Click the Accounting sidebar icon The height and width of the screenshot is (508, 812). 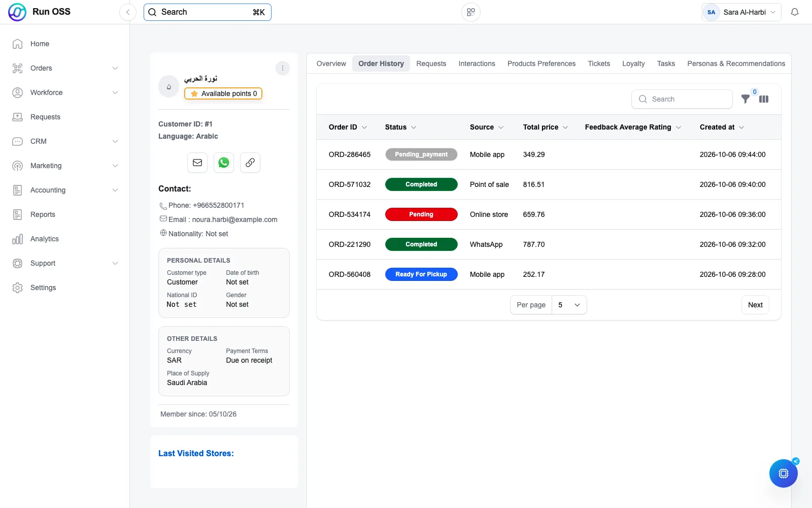click(17, 190)
